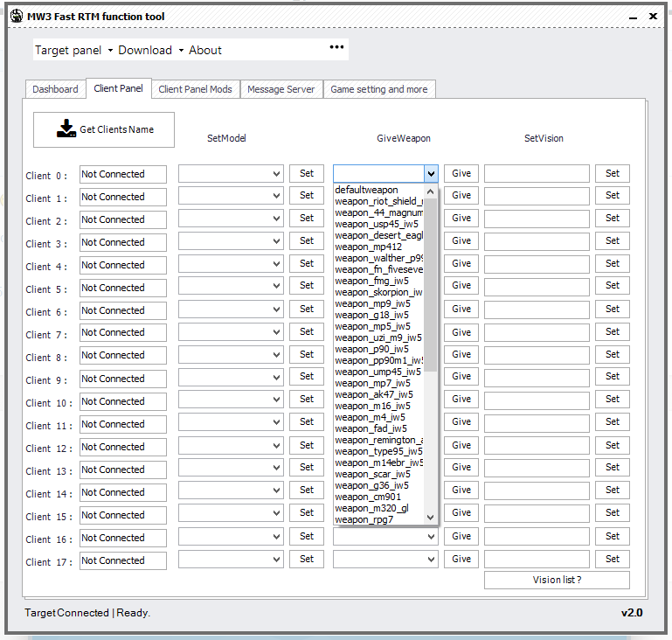This screenshot has height=640, width=672.
Task: Click the SetVision Set button for Client 9
Action: (613, 376)
